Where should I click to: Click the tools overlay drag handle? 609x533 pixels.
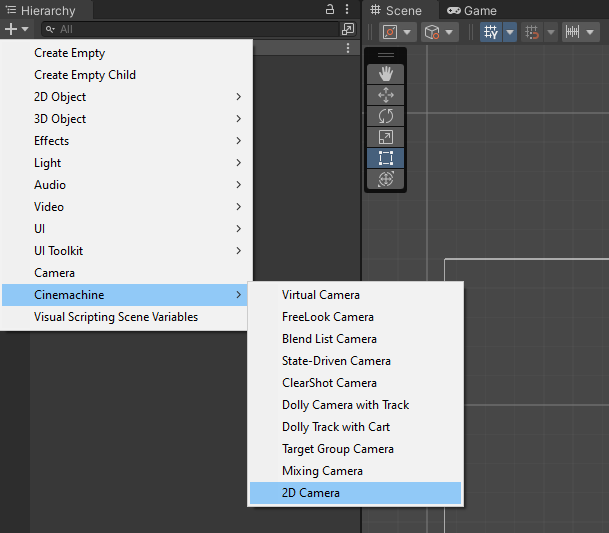coord(386,55)
